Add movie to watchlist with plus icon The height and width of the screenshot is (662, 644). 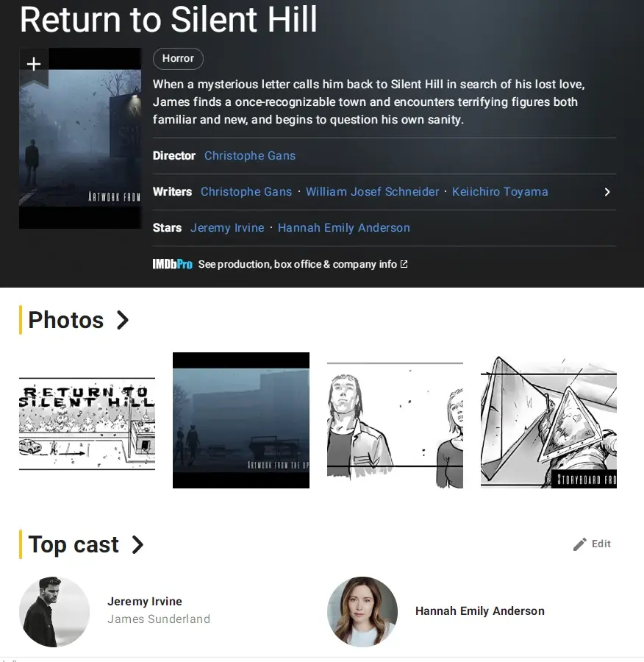(x=34, y=64)
